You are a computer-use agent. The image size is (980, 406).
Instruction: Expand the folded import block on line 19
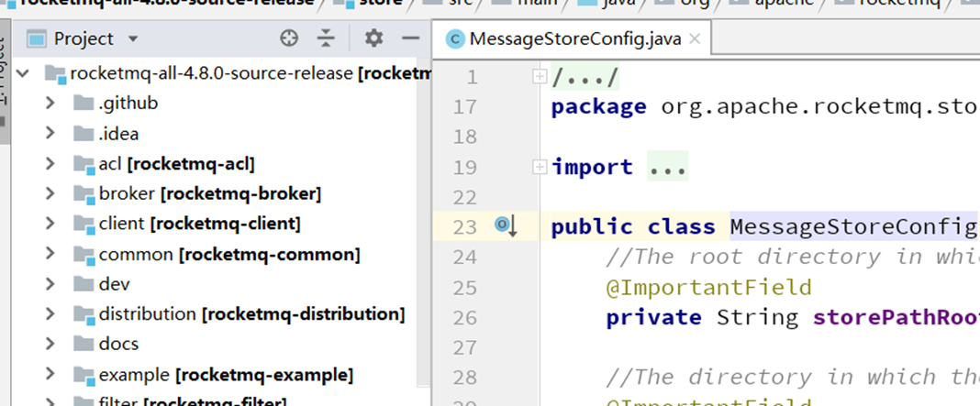(539, 167)
